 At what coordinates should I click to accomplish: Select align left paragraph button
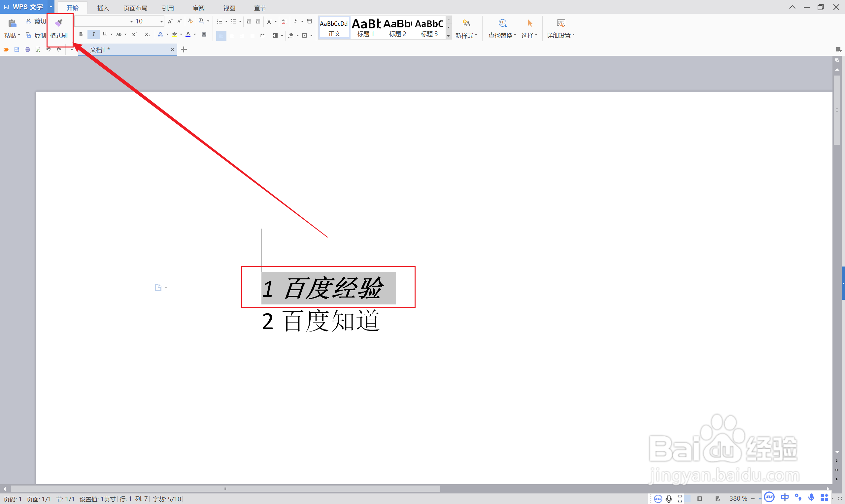(x=221, y=35)
